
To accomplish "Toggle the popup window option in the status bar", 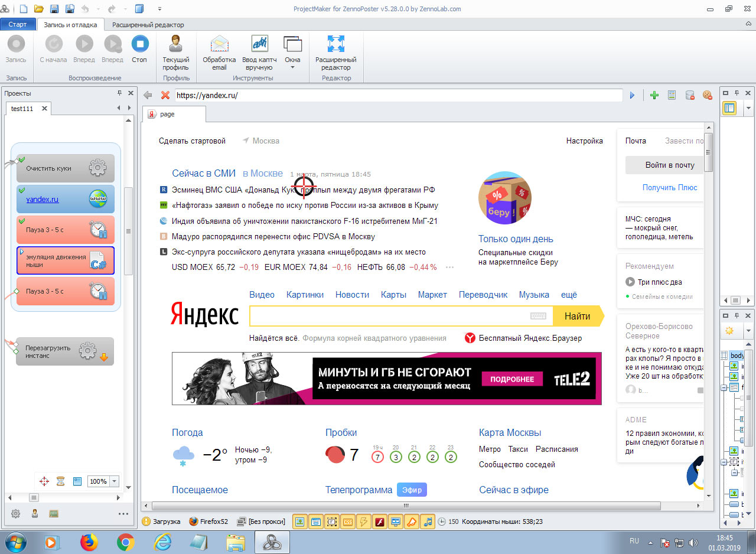I will click(x=316, y=522).
